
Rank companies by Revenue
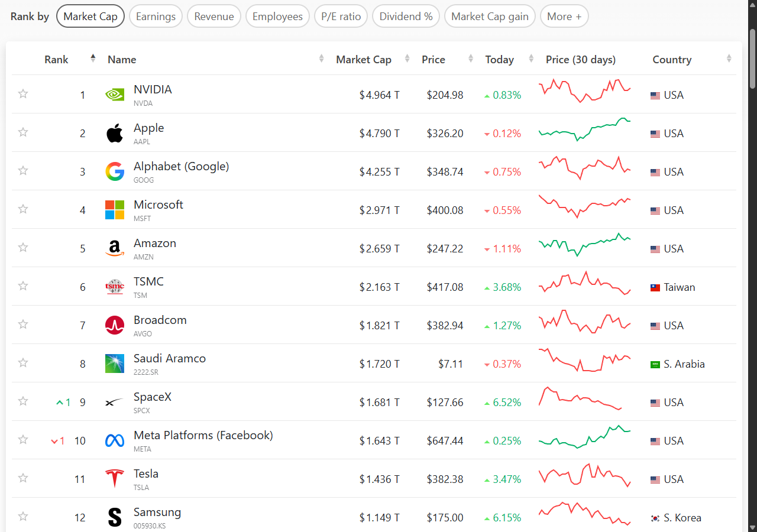pyautogui.click(x=214, y=17)
